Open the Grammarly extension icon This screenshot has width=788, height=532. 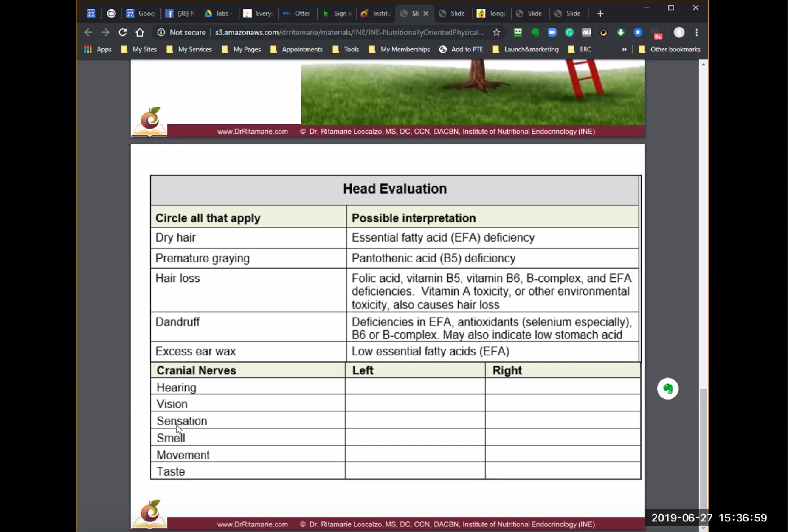click(569, 32)
